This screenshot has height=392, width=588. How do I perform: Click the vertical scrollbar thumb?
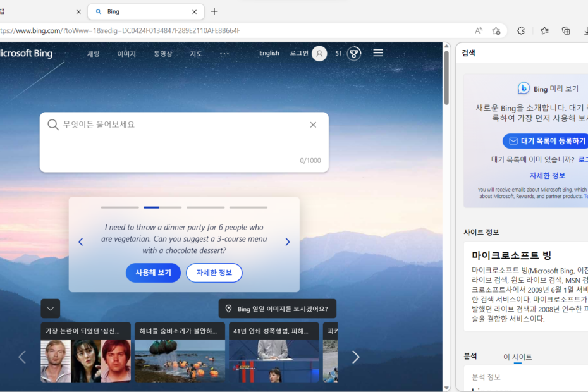click(x=446, y=77)
